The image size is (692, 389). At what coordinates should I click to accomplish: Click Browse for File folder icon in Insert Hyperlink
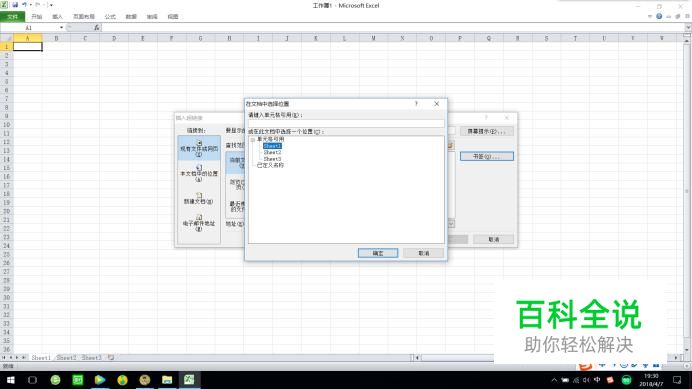451,146
